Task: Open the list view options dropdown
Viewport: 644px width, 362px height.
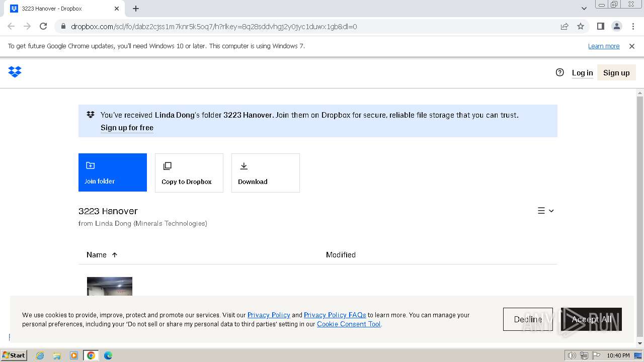Action: pos(546,211)
